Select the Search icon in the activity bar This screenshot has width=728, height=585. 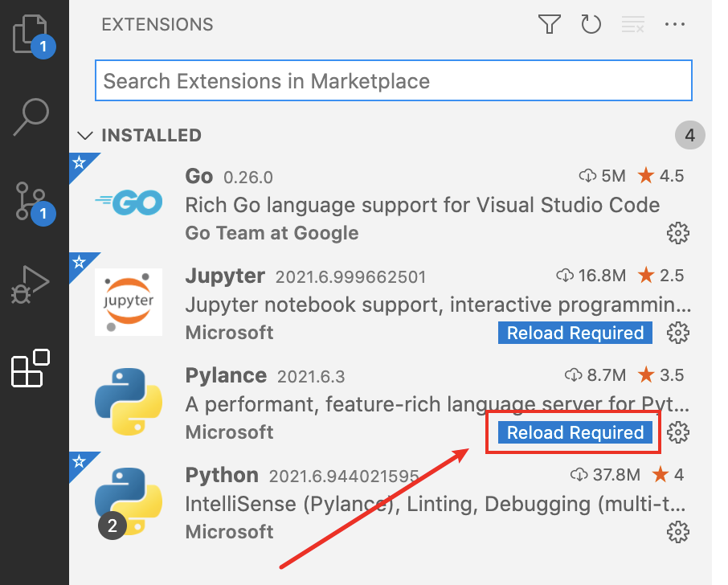32,117
